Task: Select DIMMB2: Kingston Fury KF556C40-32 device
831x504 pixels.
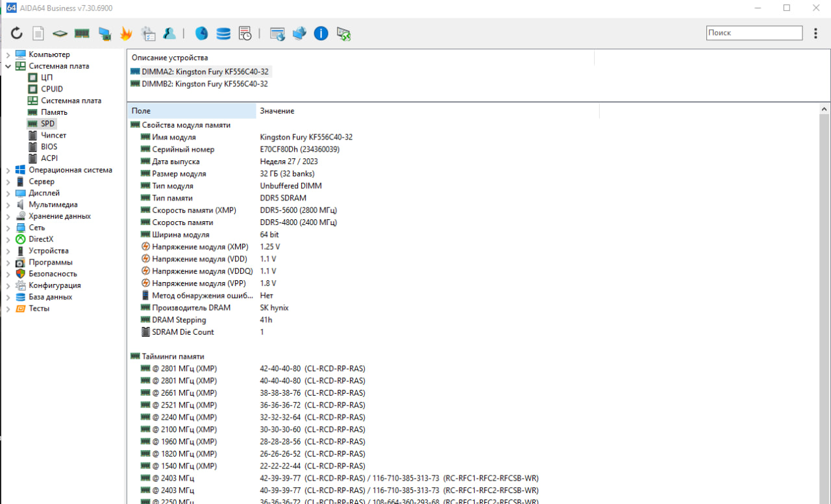Action: tap(199, 84)
